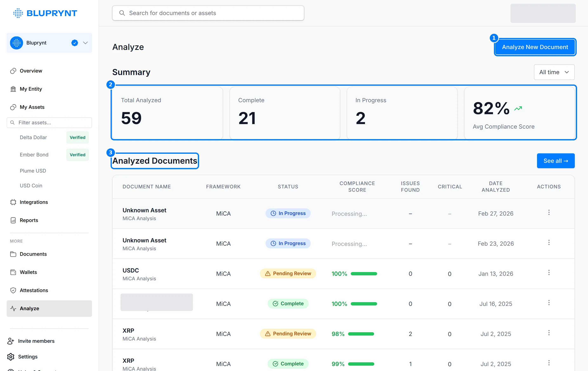Click the Documents folder icon
Image resolution: width=588 pixels, height=371 pixels.
13,254
